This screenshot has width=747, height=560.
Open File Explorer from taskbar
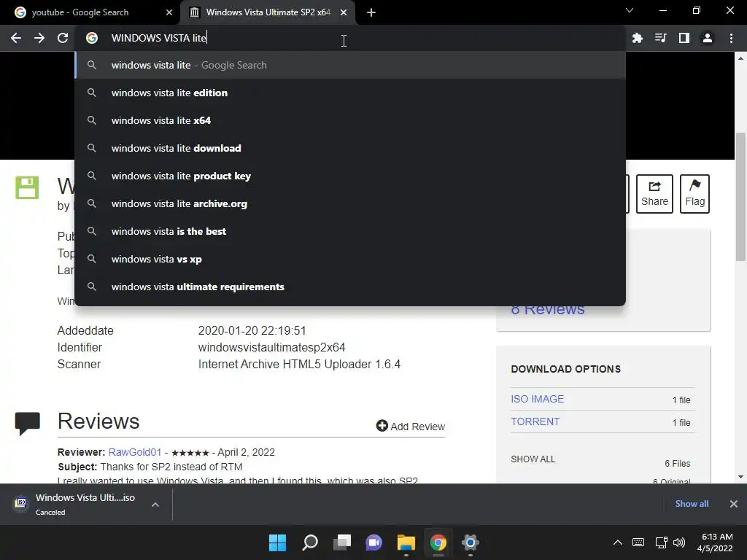tap(406, 542)
